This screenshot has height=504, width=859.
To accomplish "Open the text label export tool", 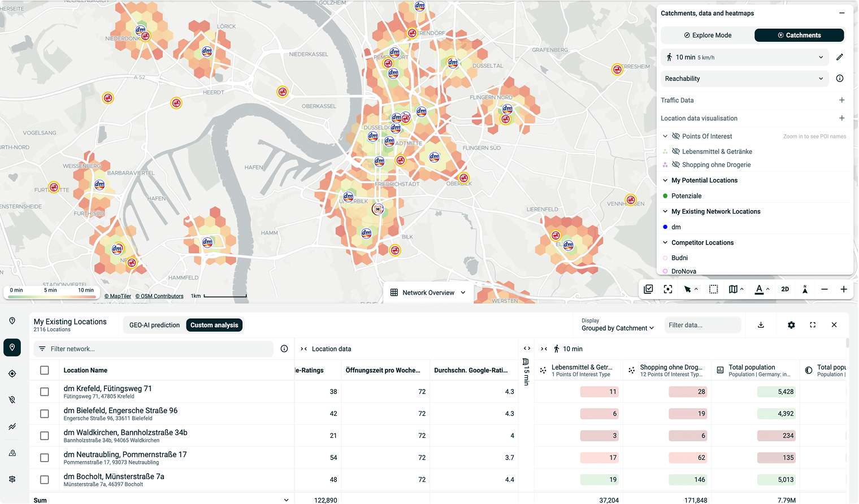I will pos(759,289).
